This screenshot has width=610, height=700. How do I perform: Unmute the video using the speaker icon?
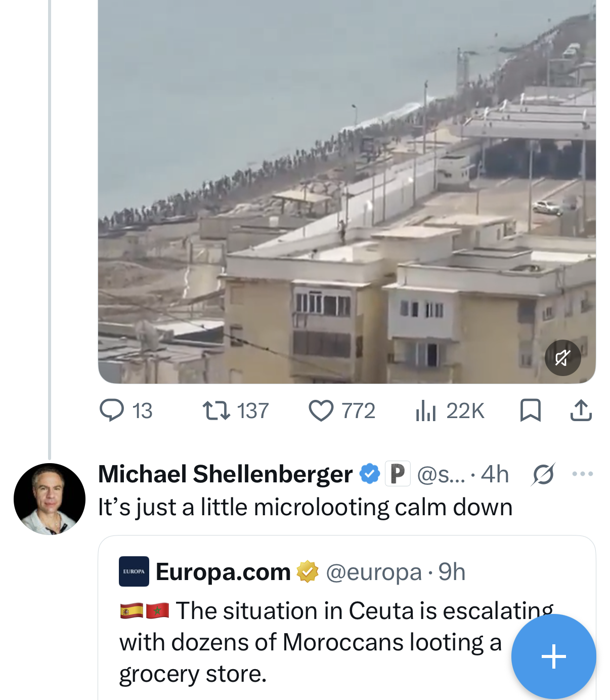coord(562,358)
